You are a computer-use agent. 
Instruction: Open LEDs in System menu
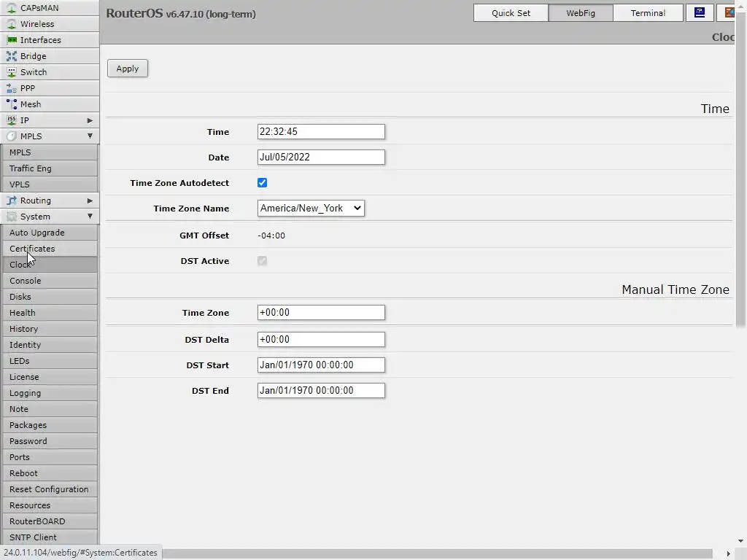coord(50,361)
